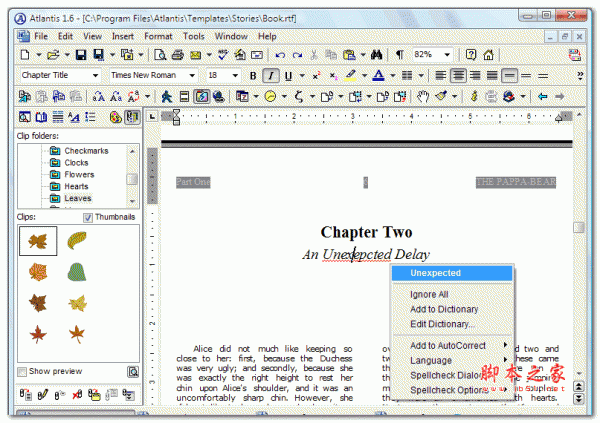Viewport: 600px width, 423px height.
Task: Click the red X delete clip icon
Action: [x=77, y=394]
